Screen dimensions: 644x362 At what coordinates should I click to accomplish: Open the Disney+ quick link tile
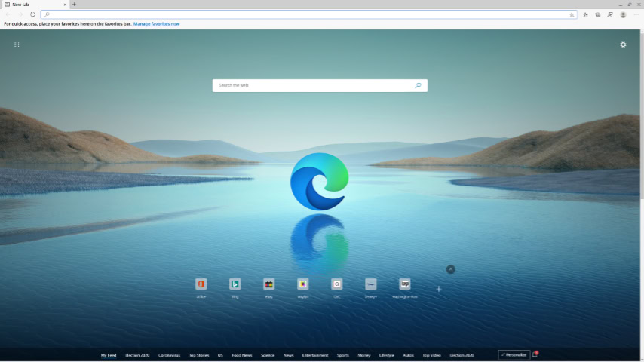pyautogui.click(x=370, y=284)
